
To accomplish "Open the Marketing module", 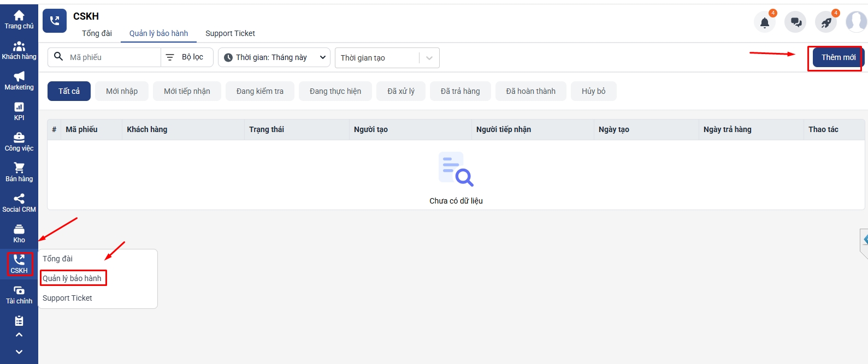I will point(19,81).
